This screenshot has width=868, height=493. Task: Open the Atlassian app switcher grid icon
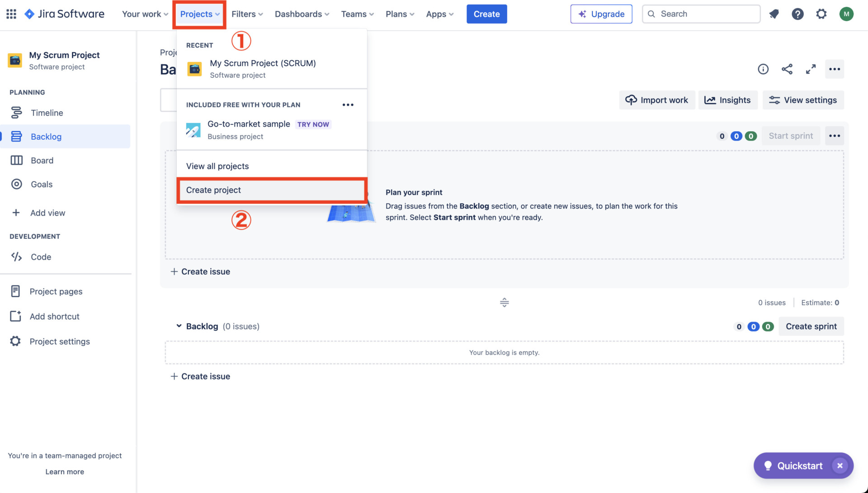[11, 14]
